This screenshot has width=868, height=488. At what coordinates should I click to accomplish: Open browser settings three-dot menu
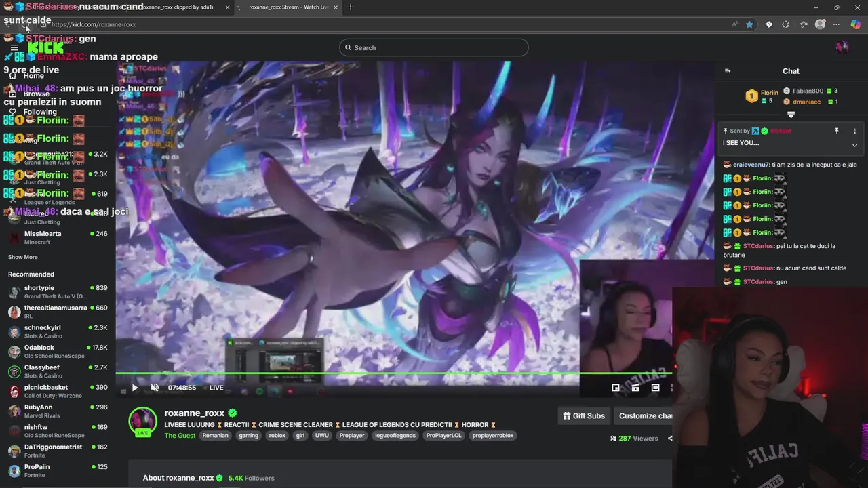pos(836,24)
